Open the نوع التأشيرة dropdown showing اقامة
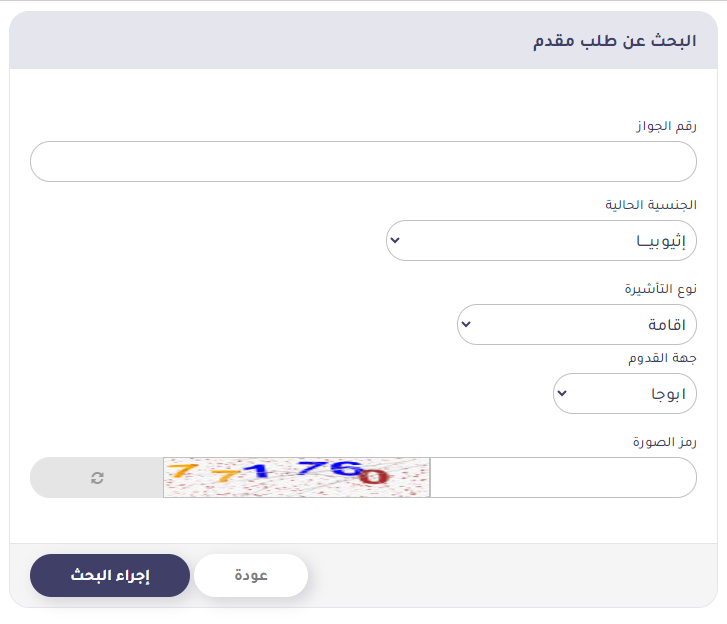The image size is (727, 624). pyautogui.click(x=576, y=325)
